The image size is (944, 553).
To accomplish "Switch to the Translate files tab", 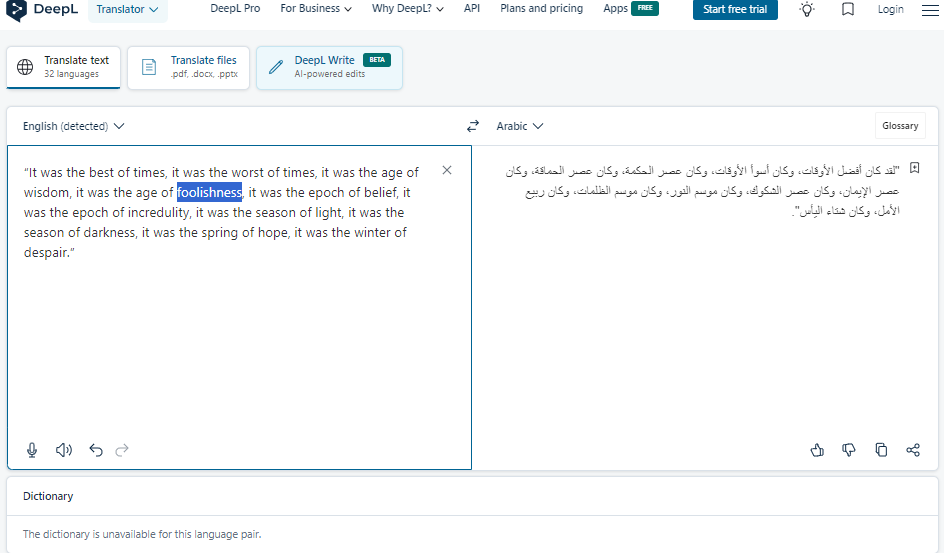I will (x=188, y=67).
